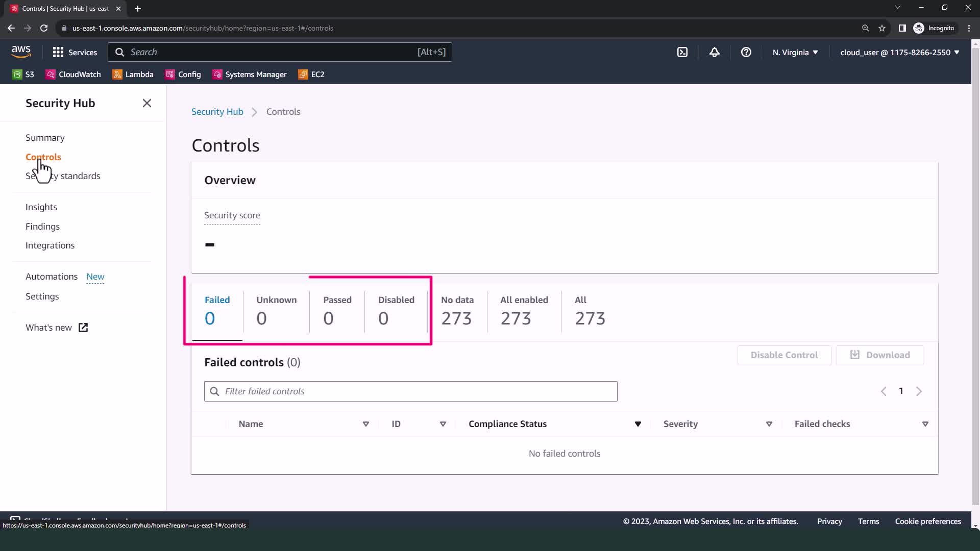Open the Lambda service shortcut
Viewport: 980px width, 551px height.
point(133,74)
